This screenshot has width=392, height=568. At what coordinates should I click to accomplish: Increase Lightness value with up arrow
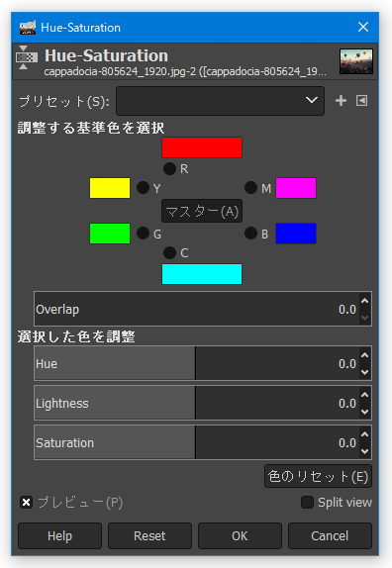tap(365, 395)
